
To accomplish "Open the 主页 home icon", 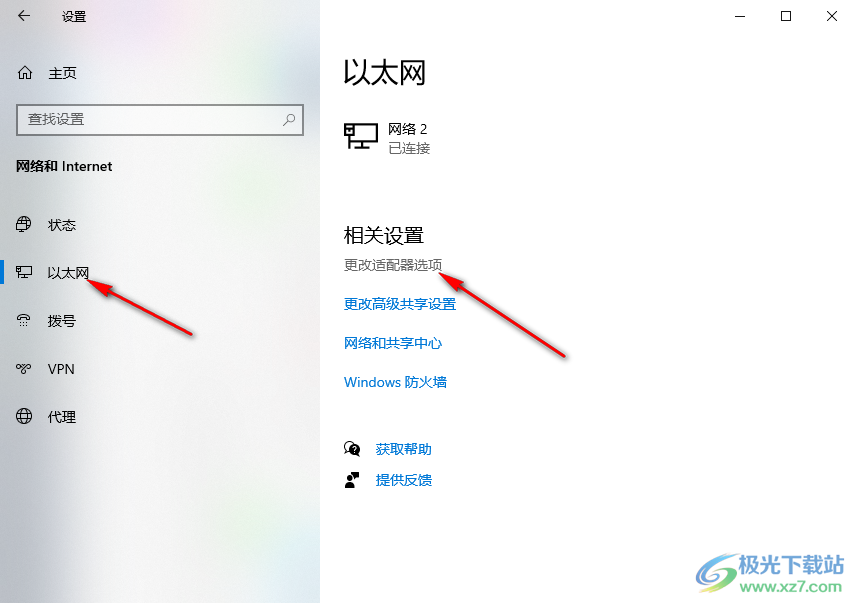I will pos(25,73).
